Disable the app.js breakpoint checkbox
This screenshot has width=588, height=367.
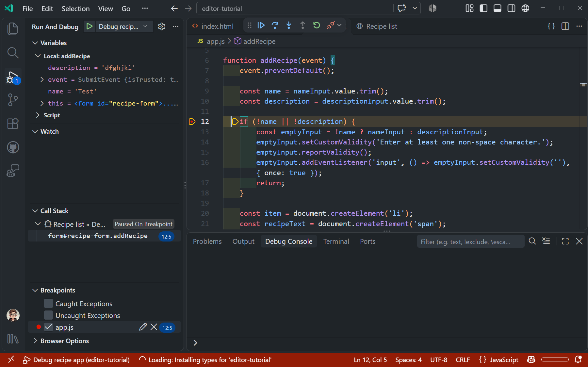pyautogui.click(x=48, y=327)
